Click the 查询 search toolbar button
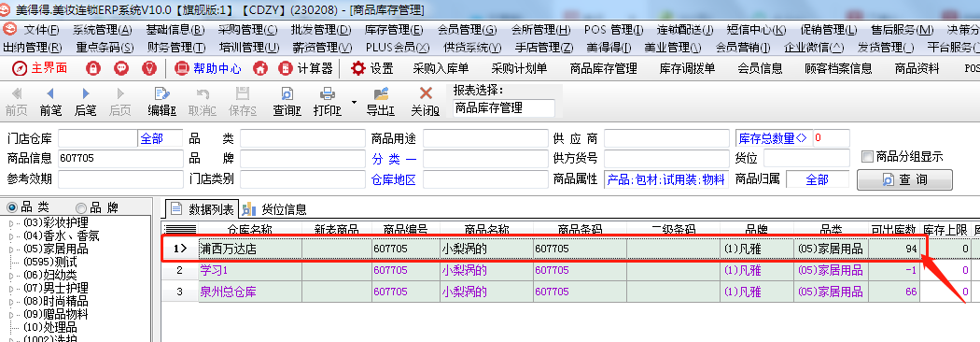 click(287, 102)
